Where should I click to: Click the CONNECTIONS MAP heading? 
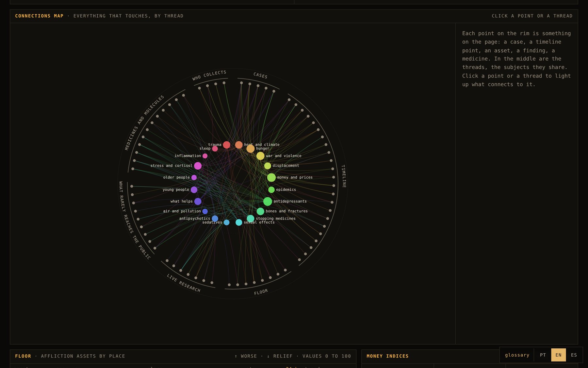point(39,16)
